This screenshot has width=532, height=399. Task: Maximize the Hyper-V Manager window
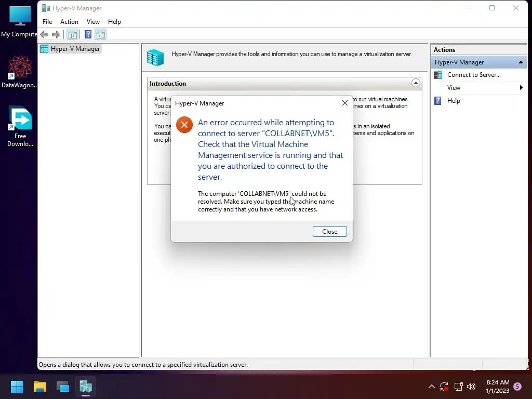[492, 8]
